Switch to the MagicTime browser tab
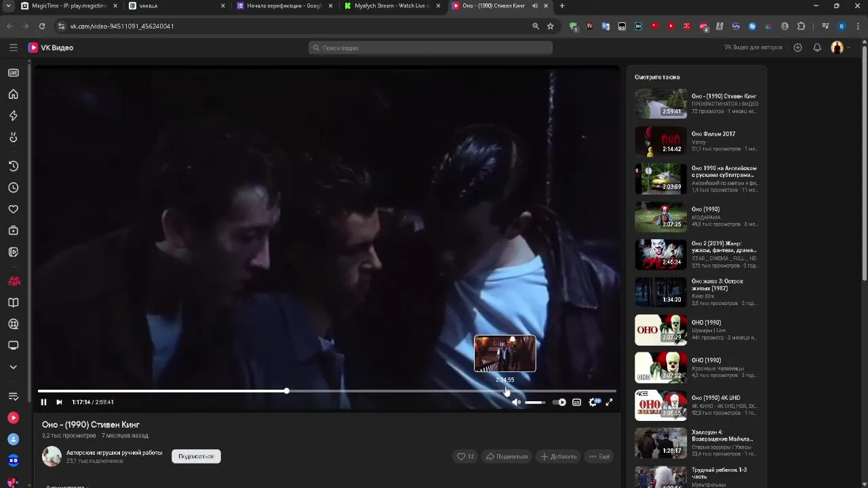 [68, 6]
